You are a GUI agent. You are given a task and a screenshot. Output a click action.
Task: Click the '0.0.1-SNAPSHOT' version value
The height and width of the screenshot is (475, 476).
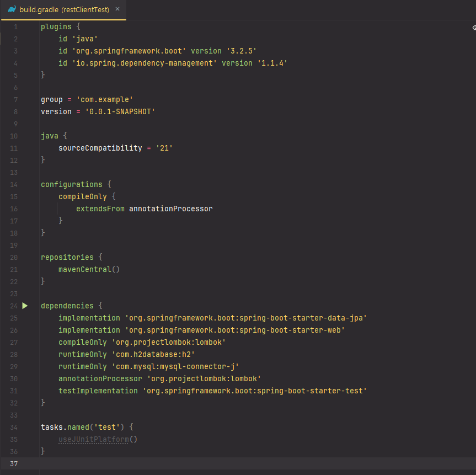[120, 112]
